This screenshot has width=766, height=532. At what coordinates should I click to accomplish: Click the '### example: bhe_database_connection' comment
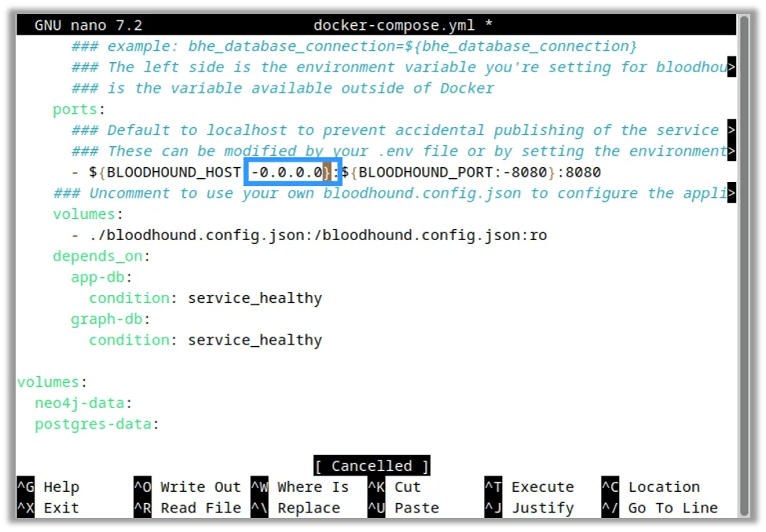point(354,46)
